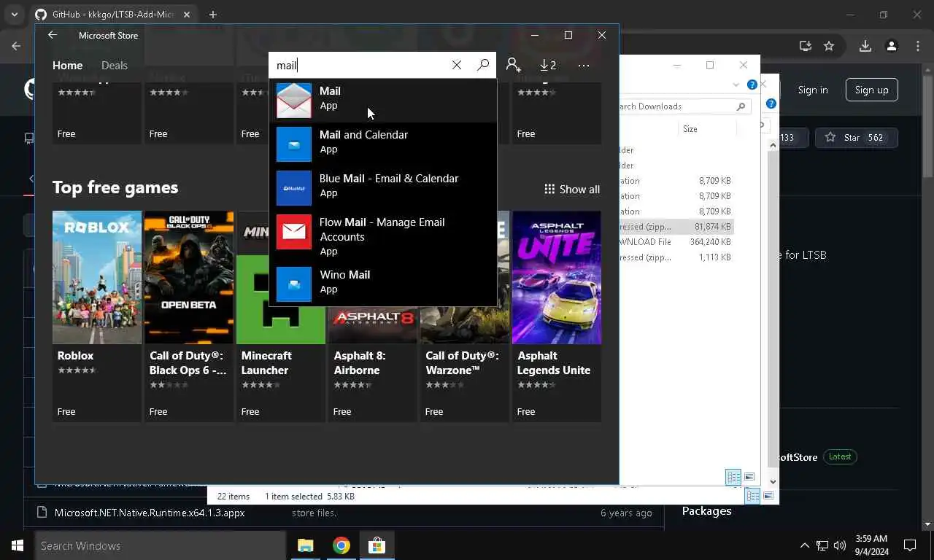The height and width of the screenshot is (560, 934).
Task: Open the Store account sign-in icon
Action: (513, 65)
